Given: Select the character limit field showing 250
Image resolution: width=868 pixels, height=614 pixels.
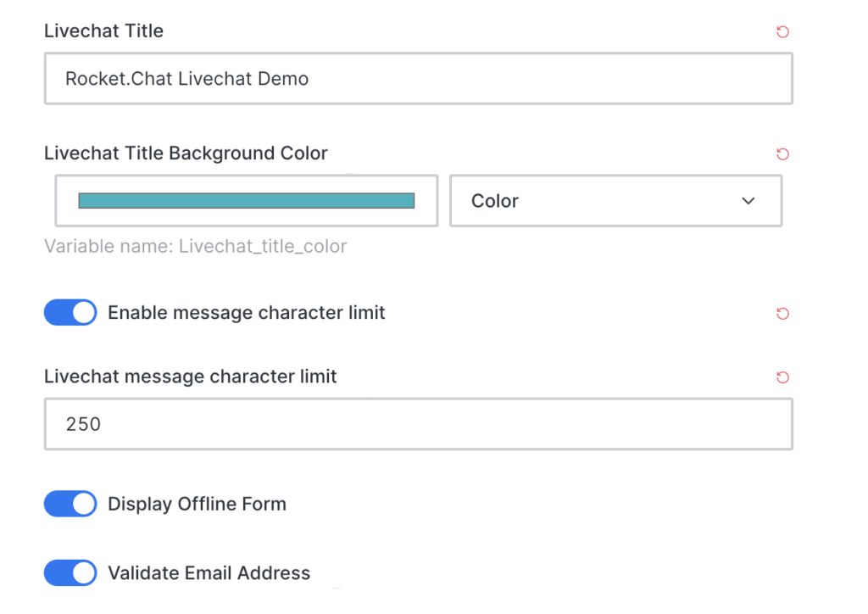Looking at the screenshot, I should (419, 424).
